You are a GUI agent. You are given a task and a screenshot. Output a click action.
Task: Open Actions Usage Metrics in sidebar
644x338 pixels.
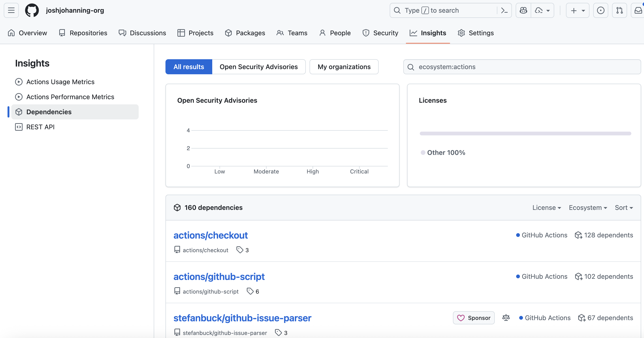[75, 82]
